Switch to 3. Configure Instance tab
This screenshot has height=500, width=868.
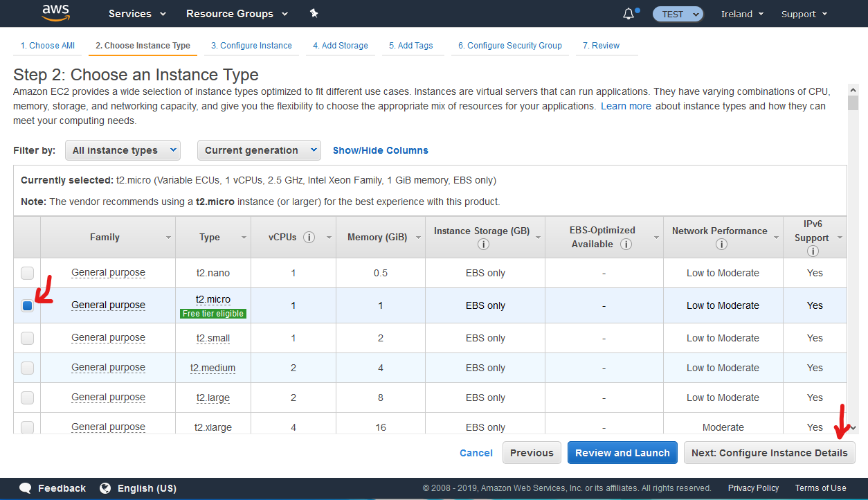pyautogui.click(x=251, y=46)
